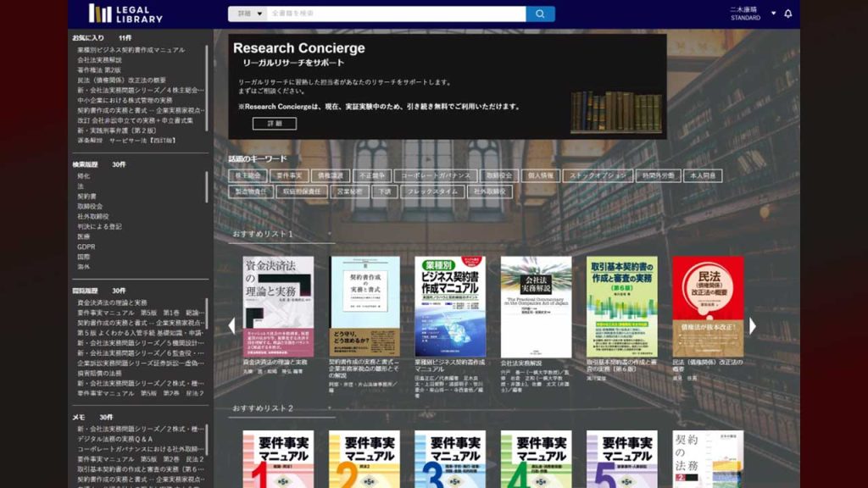
Task: Open favorite 中小企業における株式管理の実務
Action: (x=125, y=100)
